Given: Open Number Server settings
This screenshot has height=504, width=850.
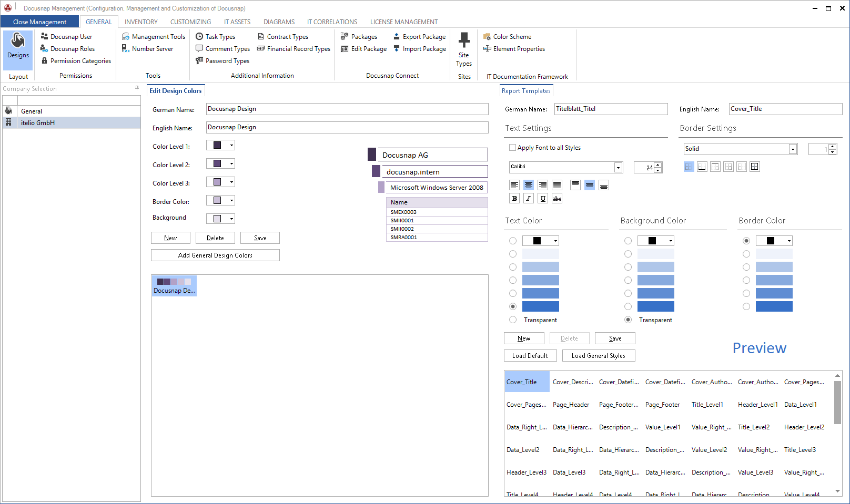Looking at the screenshot, I should click(x=148, y=49).
